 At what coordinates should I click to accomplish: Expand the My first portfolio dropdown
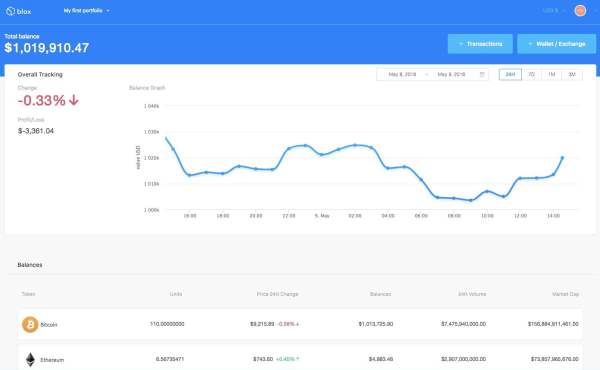(x=86, y=11)
